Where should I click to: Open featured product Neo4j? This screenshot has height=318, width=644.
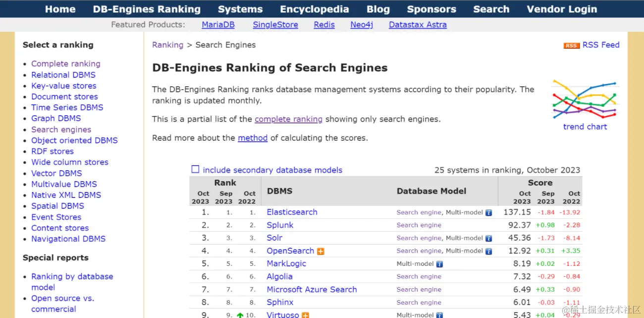coord(362,24)
